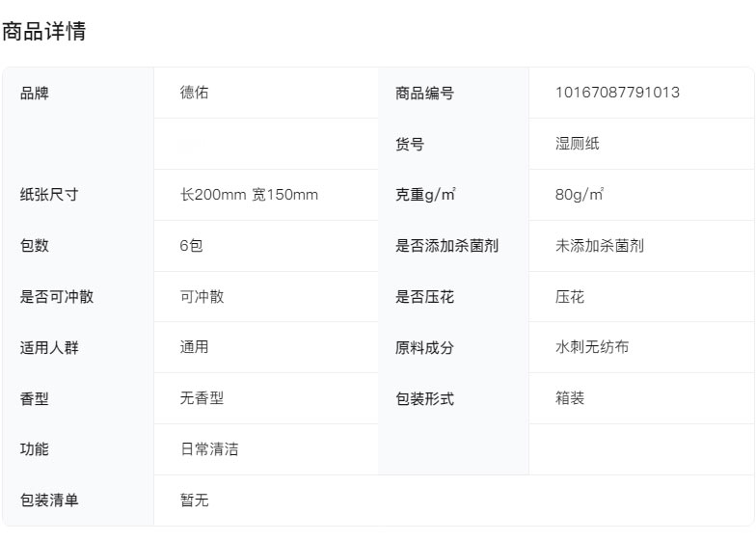Click the 适用人群 value 通用

point(194,347)
